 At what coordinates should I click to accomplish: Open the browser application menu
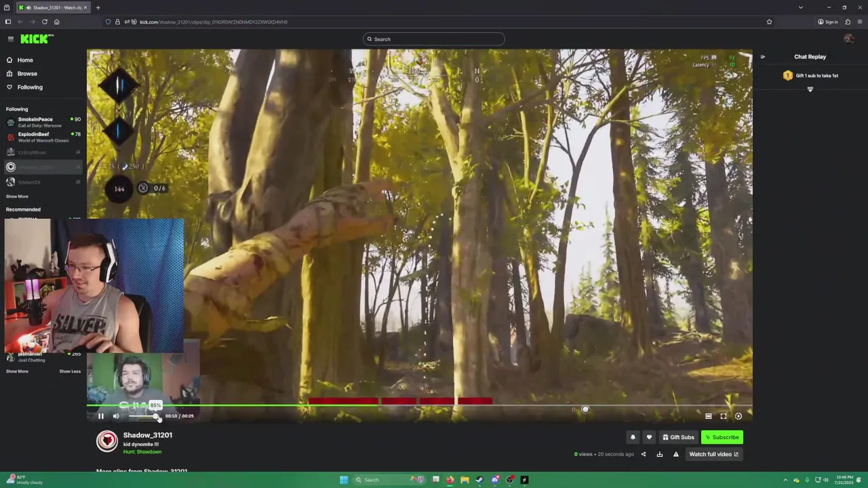[859, 22]
